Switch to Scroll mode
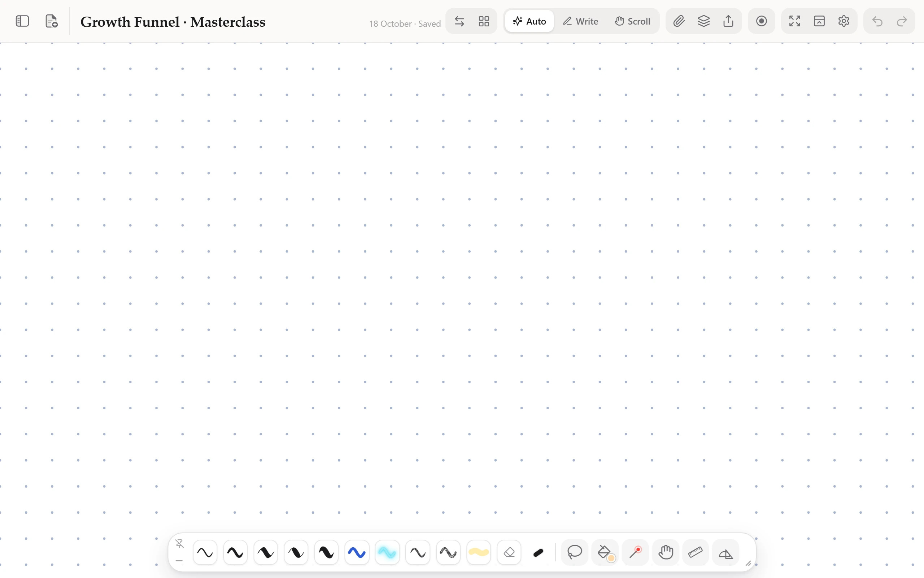 632,21
